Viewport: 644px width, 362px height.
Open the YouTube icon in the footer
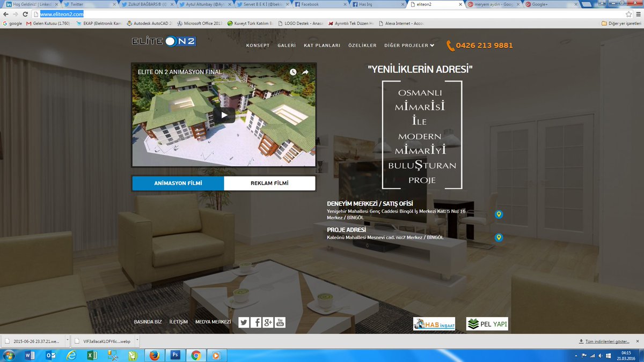coord(279,322)
